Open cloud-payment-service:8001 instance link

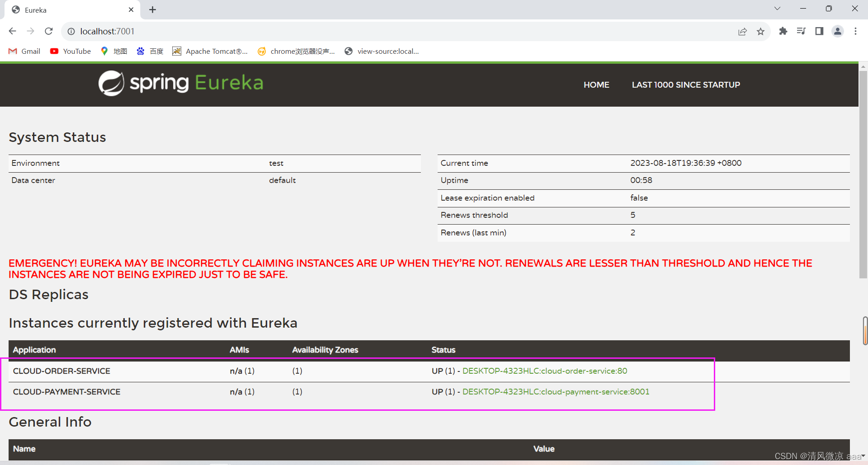click(x=556, y=391)
